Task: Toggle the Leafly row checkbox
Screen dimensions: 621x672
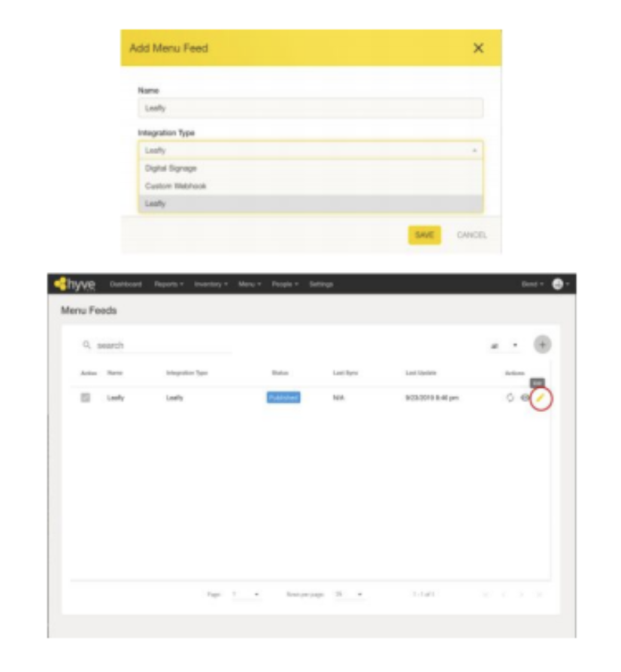Action: 86,398
